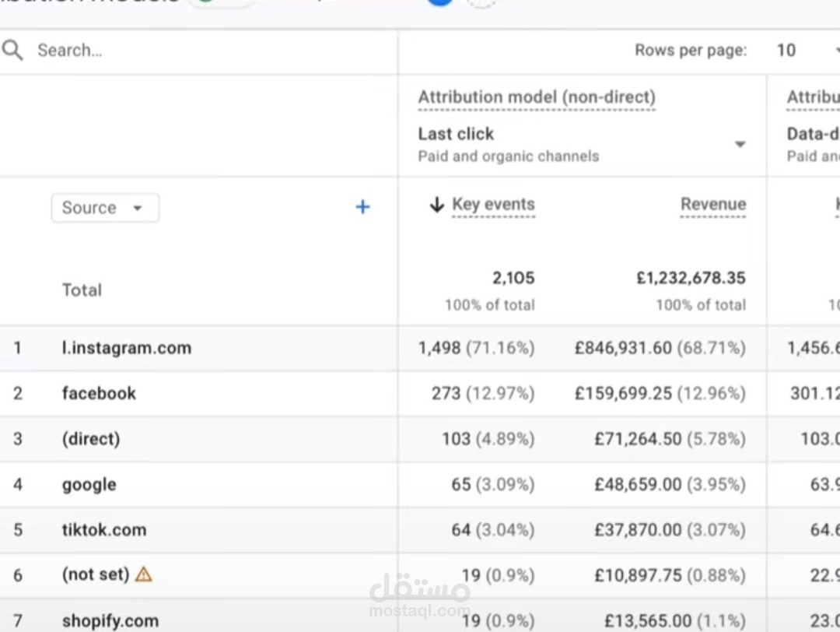The image size is (840, 632).
Task: Click revenue £846,931.60 (68.71%) cell
Action: click(660, 348)
